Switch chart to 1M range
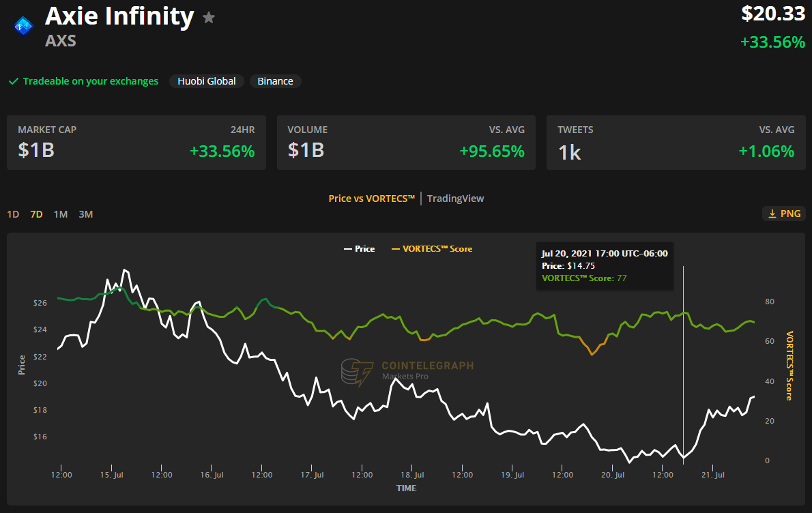 61,214
